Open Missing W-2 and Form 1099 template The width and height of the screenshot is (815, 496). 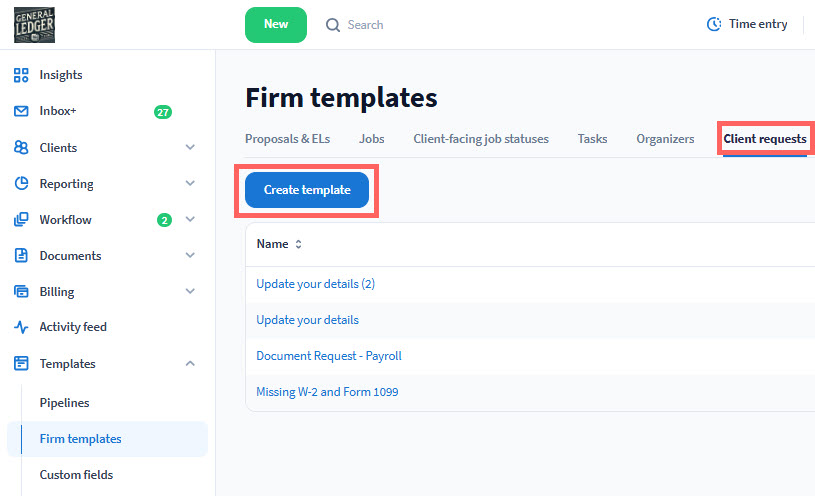coord(327,392)
